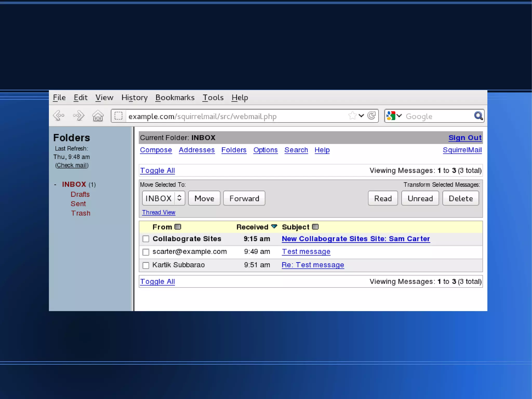Click the Received sort arrow
This screenshot has height=399, width=532.
tap(274, 226)
